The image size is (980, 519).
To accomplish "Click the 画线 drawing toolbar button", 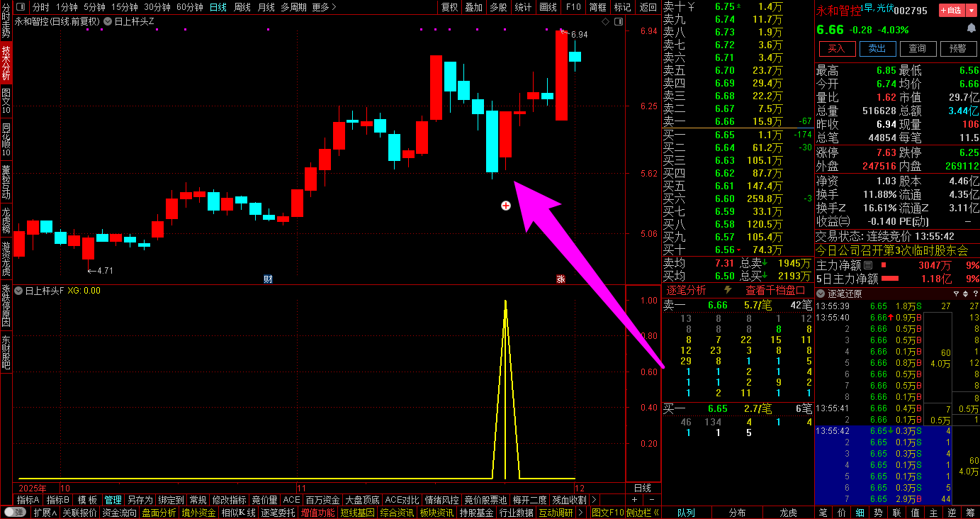I will tap(548, 7).
